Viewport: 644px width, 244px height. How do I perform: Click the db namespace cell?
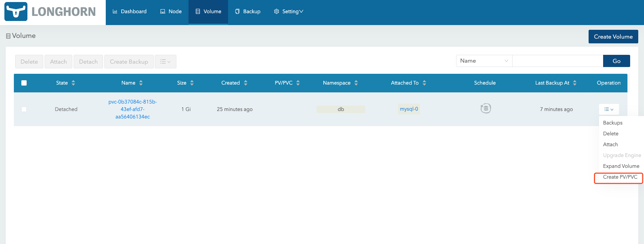coord(341,109)
